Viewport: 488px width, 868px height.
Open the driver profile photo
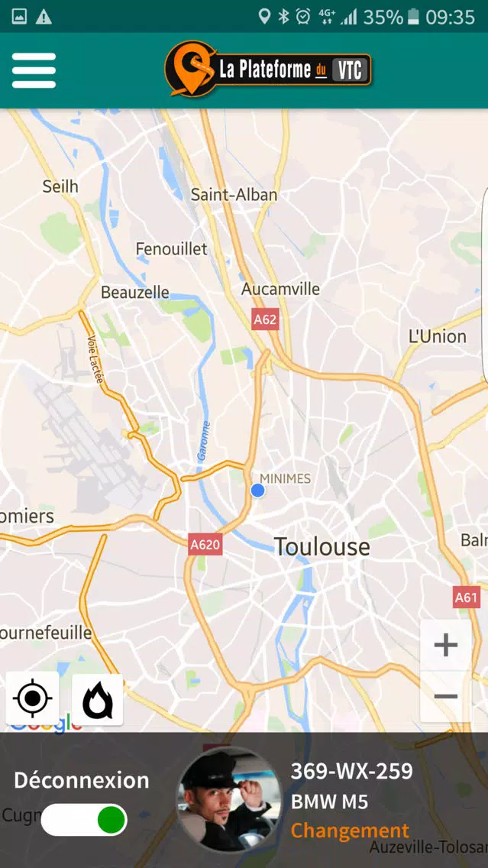229,799
